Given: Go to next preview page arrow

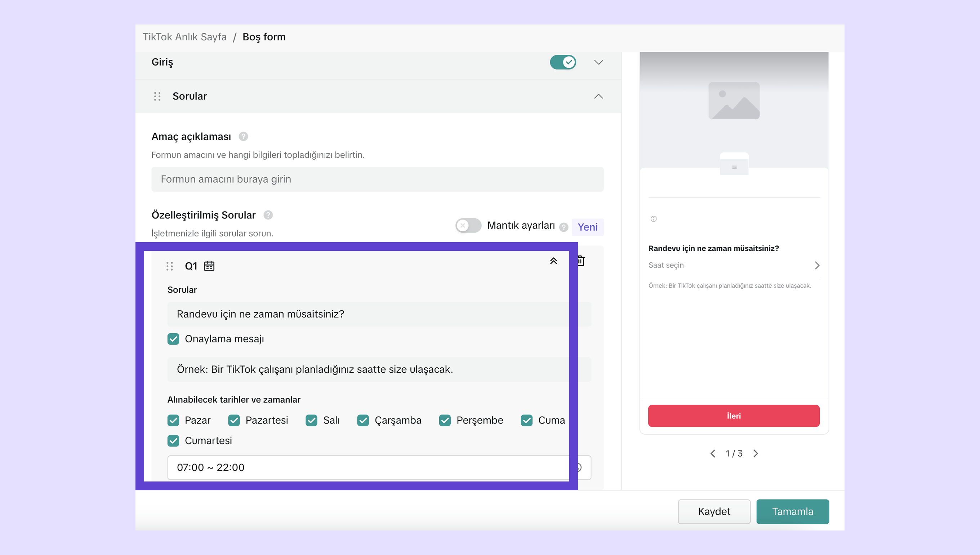Looking at the screenshot, I should tap(756, 454).
